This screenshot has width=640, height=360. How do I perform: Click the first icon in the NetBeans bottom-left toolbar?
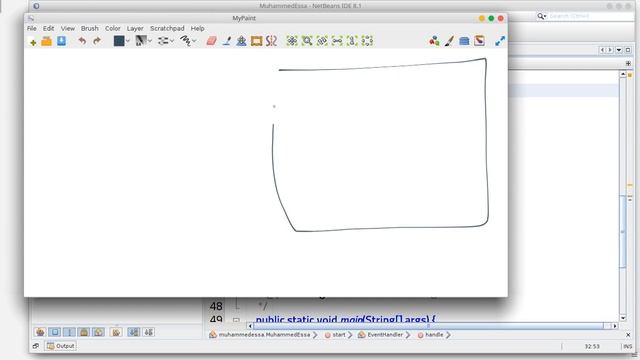tap(40, 332)
